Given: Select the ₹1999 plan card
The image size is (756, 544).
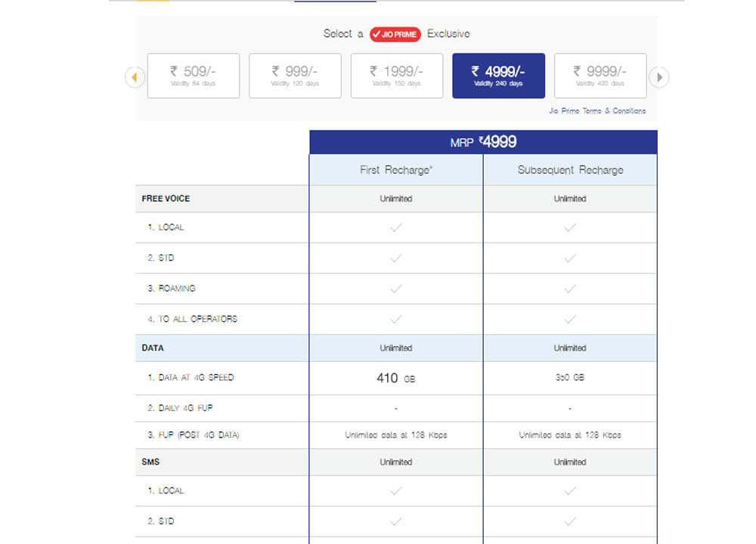Looking at the screenshot, I should [x=397, y=76].
